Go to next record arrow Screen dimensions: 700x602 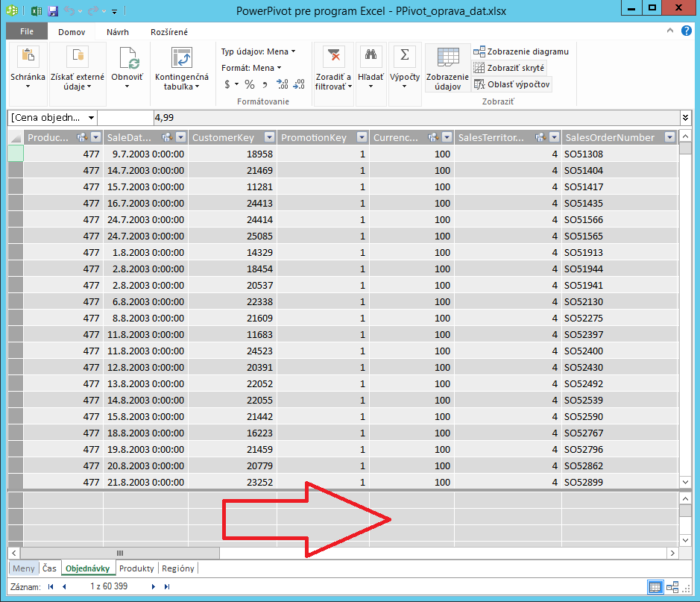pyautogui.click(x=153, y=587)
